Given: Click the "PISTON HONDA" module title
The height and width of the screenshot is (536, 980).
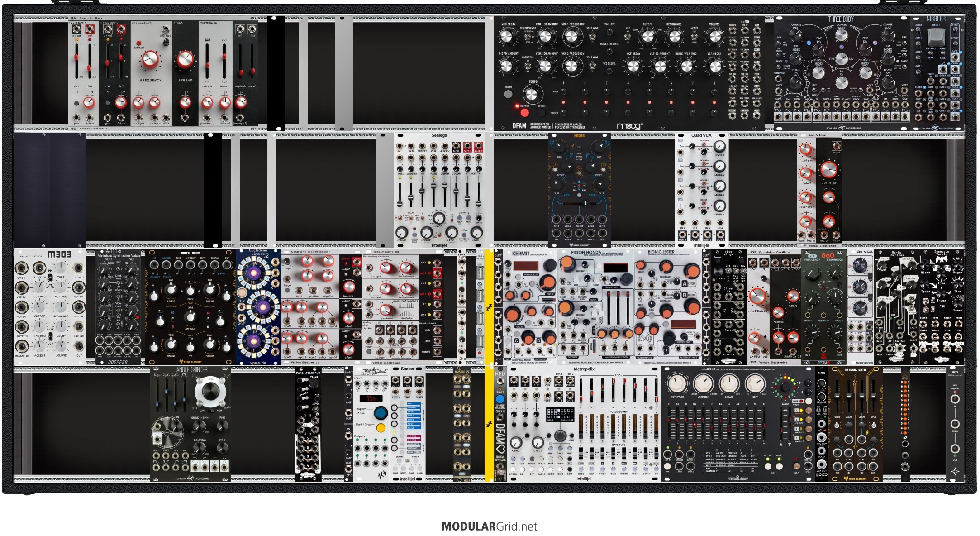Looking at the screenshot, I should pos(586,253).
